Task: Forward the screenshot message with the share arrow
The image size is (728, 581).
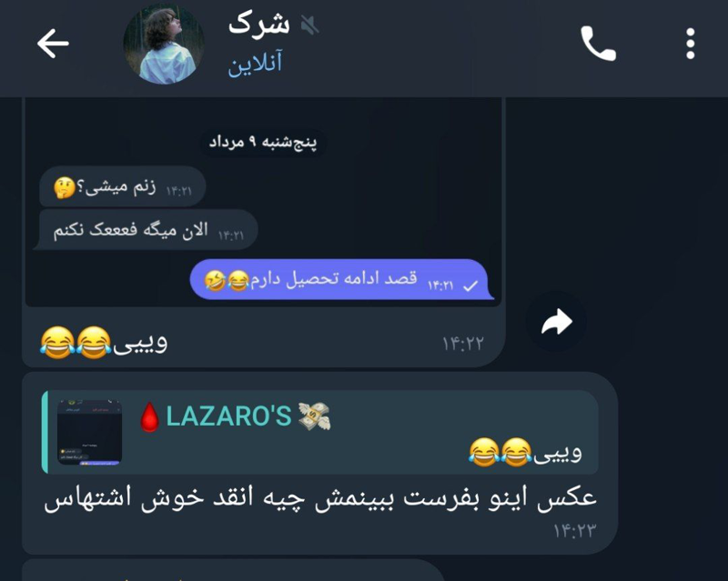Action: [x=556, y=321]
